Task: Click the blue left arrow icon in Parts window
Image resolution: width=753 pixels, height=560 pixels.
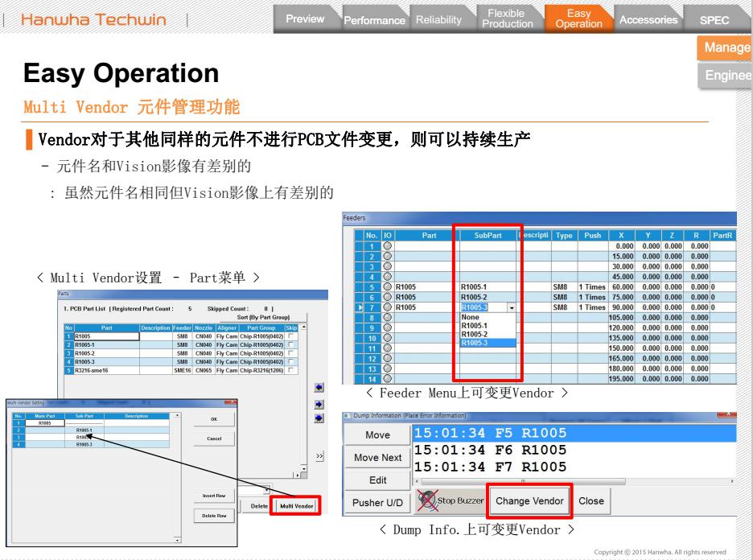Action: click(x=319, y=388)
